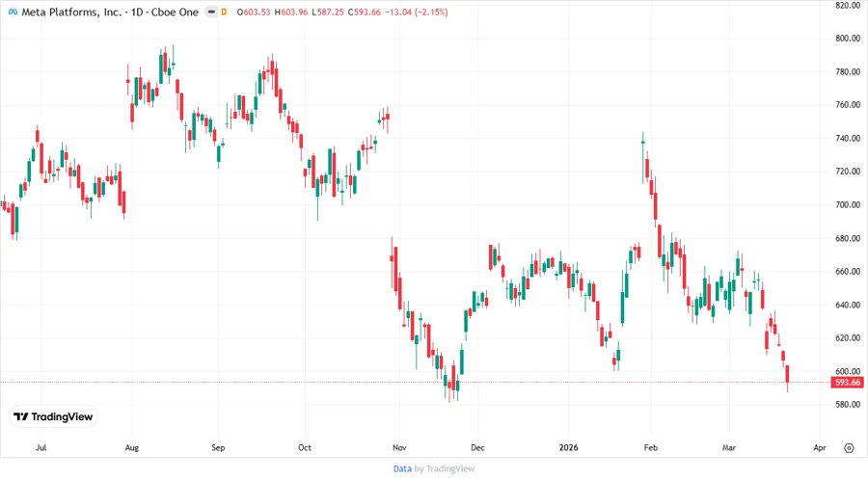
Task: Click the Oct label on time axis
Action: tap(305, 447)
